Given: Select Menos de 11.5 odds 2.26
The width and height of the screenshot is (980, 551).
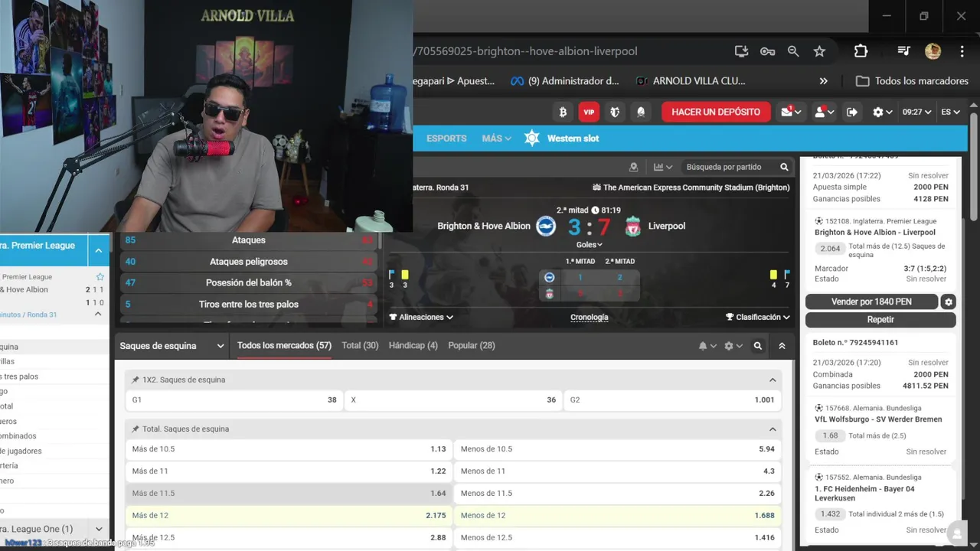Looking at the screenshot, I should (x=617, y=494).
